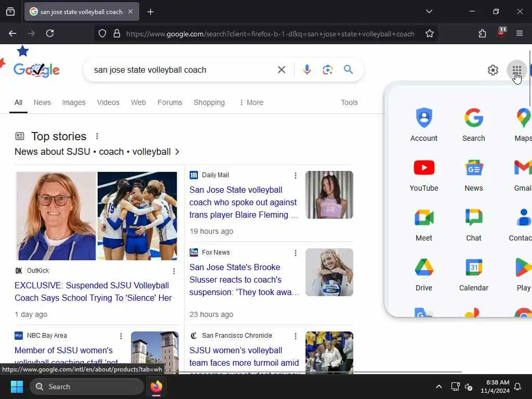Open Maps in Google apps panel
This screenshot has width=532, height=399.
coord(523,125)
